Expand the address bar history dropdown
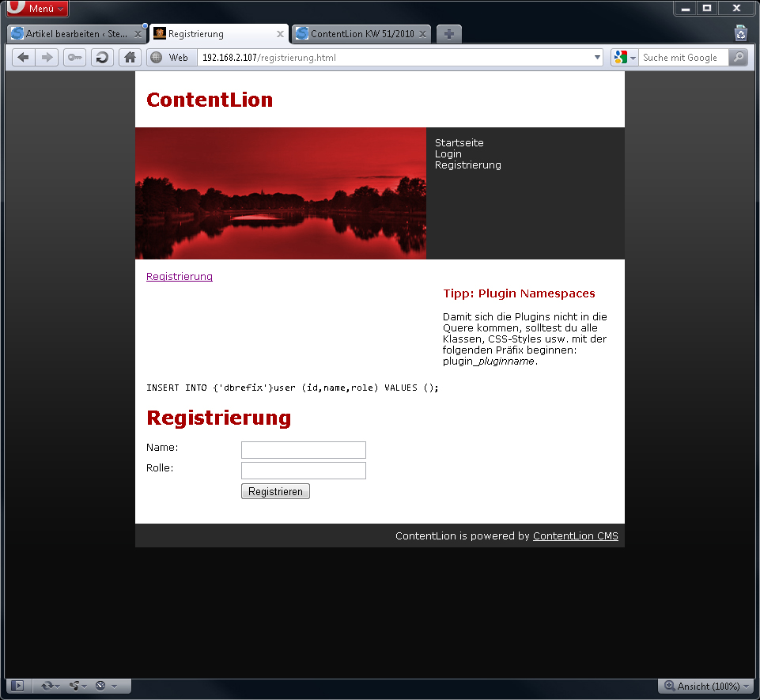This screenshot has width=760, height=700. tap(597, 58)
